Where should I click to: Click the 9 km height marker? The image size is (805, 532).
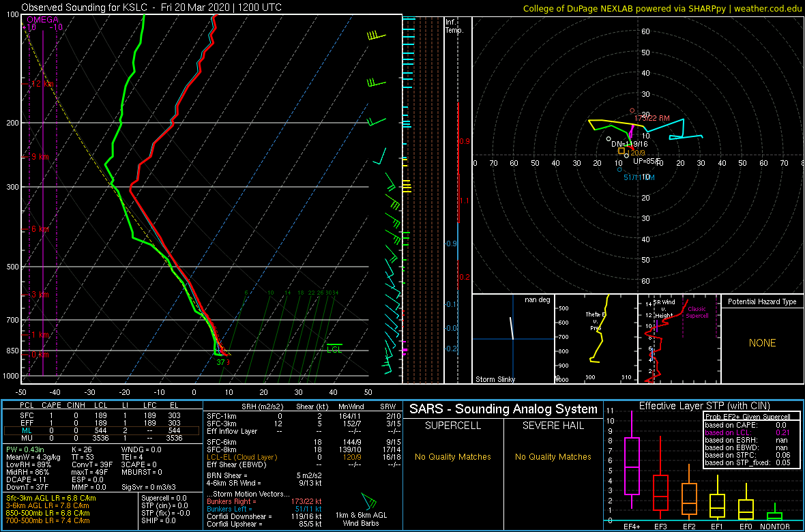tap(36, 157)
